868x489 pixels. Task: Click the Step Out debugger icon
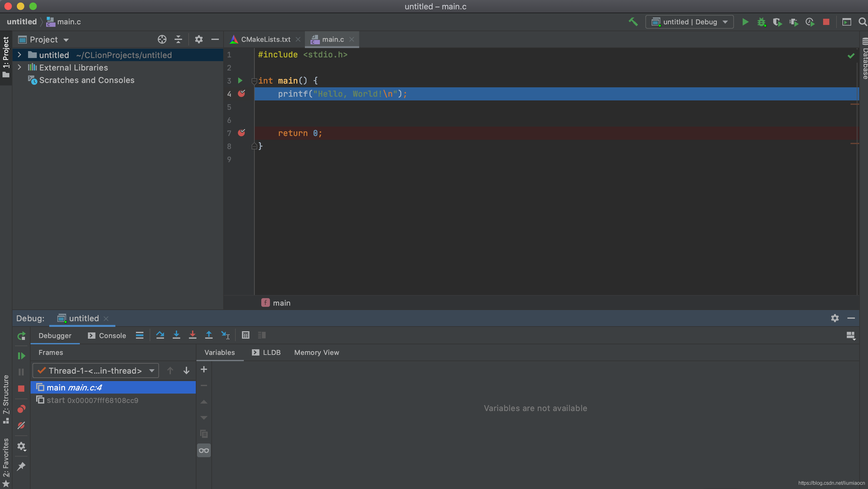point(209,335)
